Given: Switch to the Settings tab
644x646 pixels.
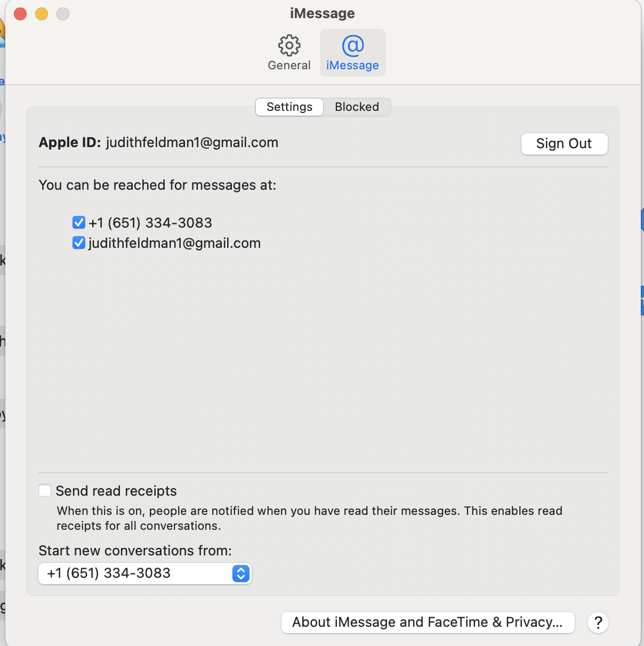Looking at the screenshot, I should (289, 107).
